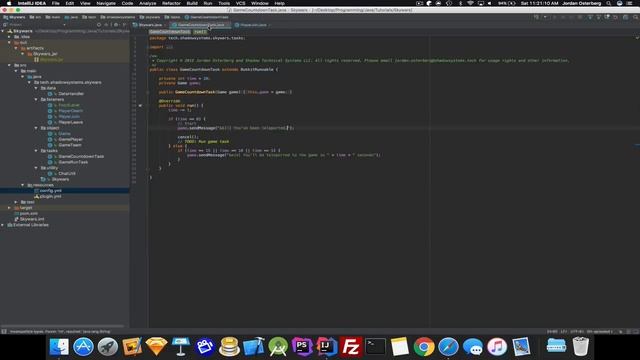Image resolution: width=640 pixels, height=360 pixels.
Task: Select DataHandler class in project tree
Action: 71,94
